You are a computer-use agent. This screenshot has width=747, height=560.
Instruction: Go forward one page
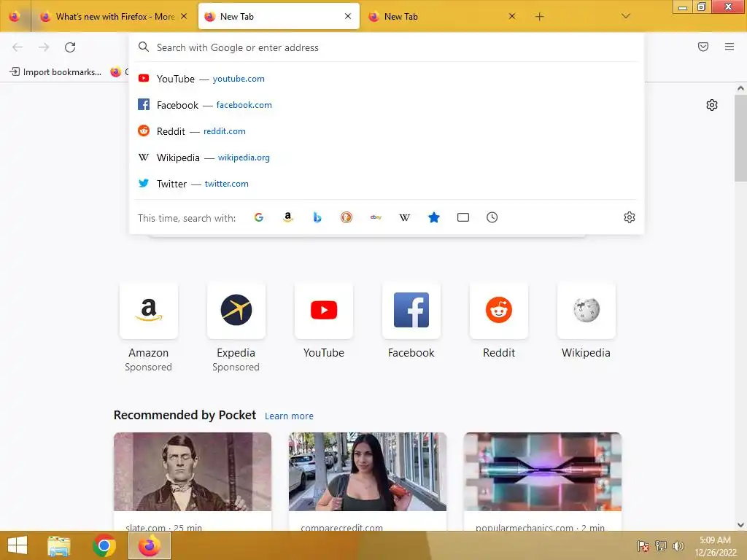tap(44, 47)
